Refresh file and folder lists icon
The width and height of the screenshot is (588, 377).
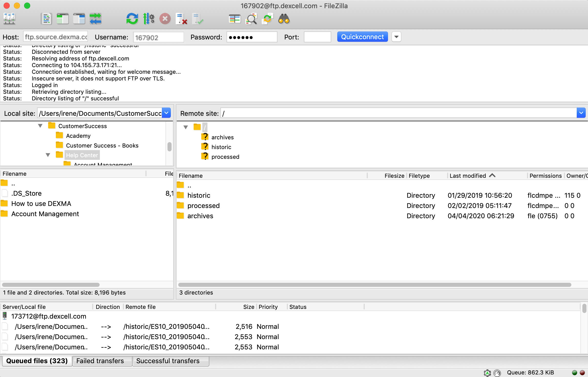pyautogui.click(x=132, y=19)
